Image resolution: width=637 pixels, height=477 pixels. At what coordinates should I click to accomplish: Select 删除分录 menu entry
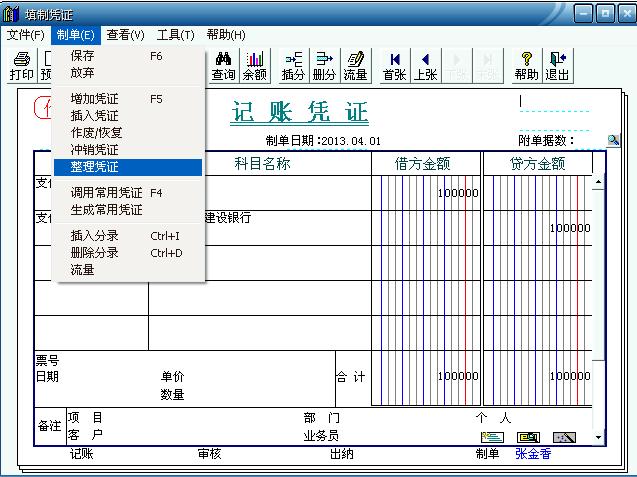click(128, 253)
